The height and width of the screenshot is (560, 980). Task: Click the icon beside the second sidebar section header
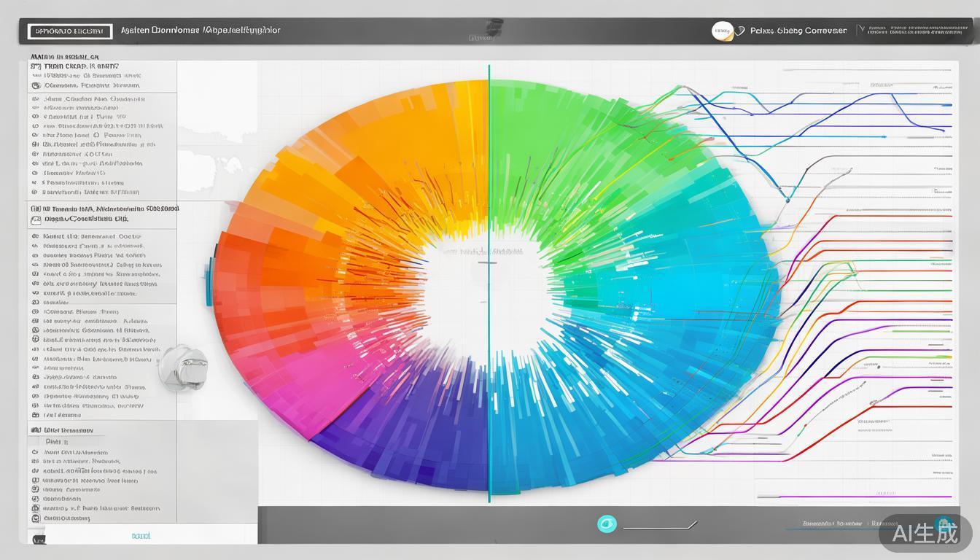tap(35, 209)
